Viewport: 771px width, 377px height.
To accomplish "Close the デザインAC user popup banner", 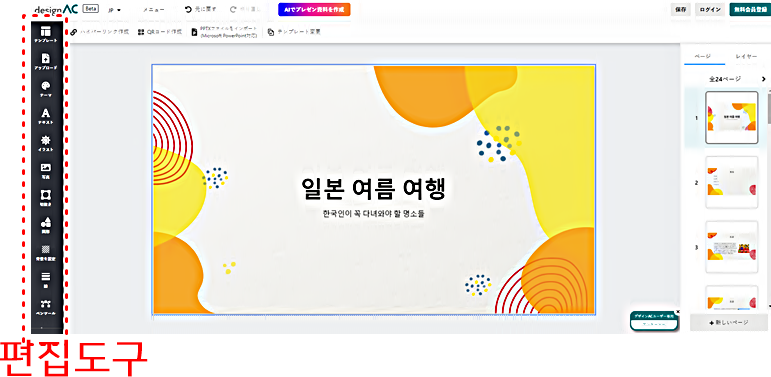I will tap(677, 312).
